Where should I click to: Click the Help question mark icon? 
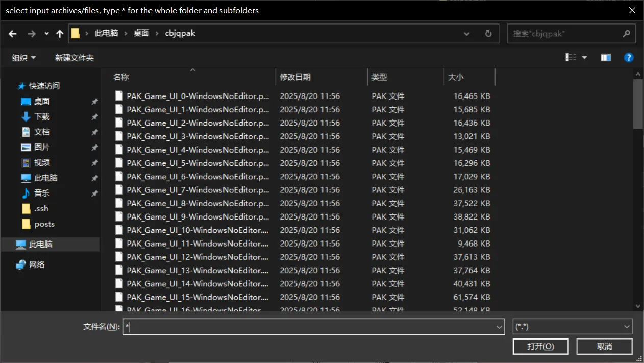(629, 58)
